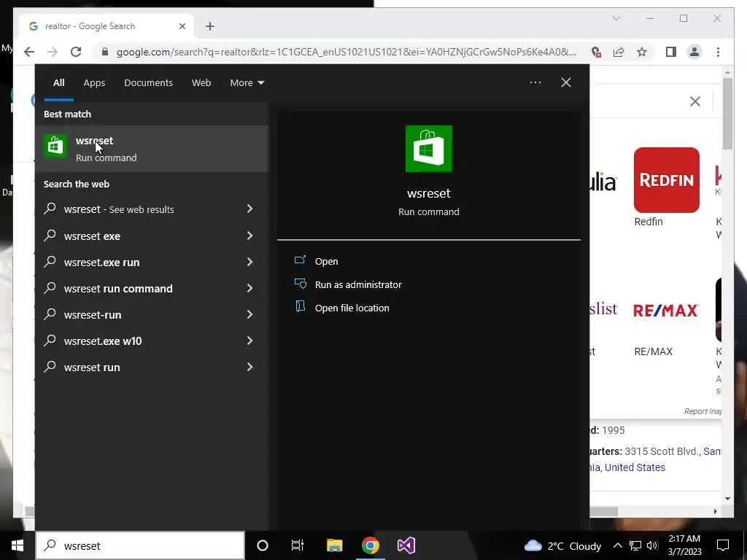Click the page vertical scrollbar thumb
Image resolution: width=747 pixels, height=560 pixels.
[x=727, y=113]
